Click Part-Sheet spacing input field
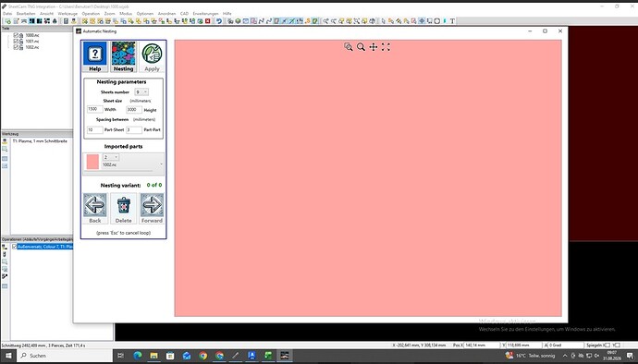This screenshot has height=364, width=638. pyautogui.click(x=94, y=129)
